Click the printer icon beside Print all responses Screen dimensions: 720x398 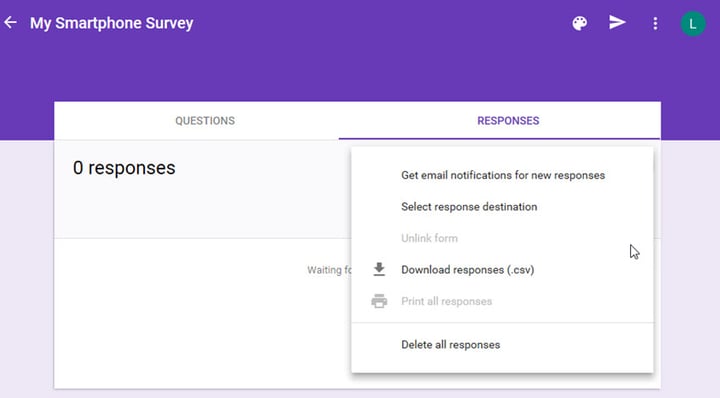tap(379, 301)
